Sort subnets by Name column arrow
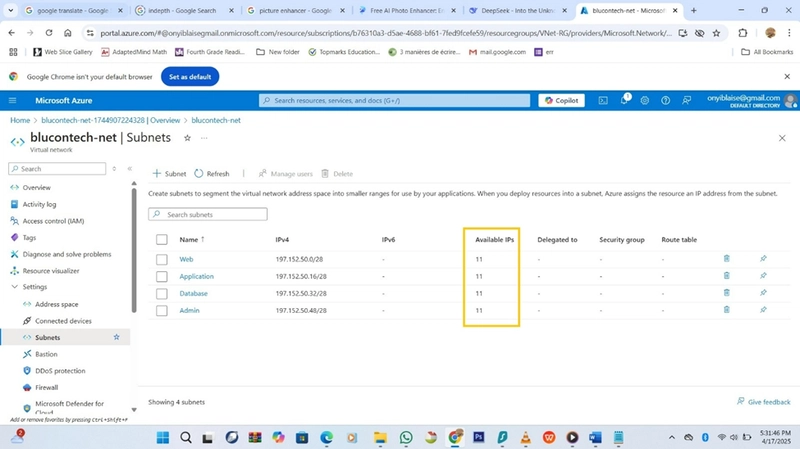Screen dimensions: 800x449 203,239
